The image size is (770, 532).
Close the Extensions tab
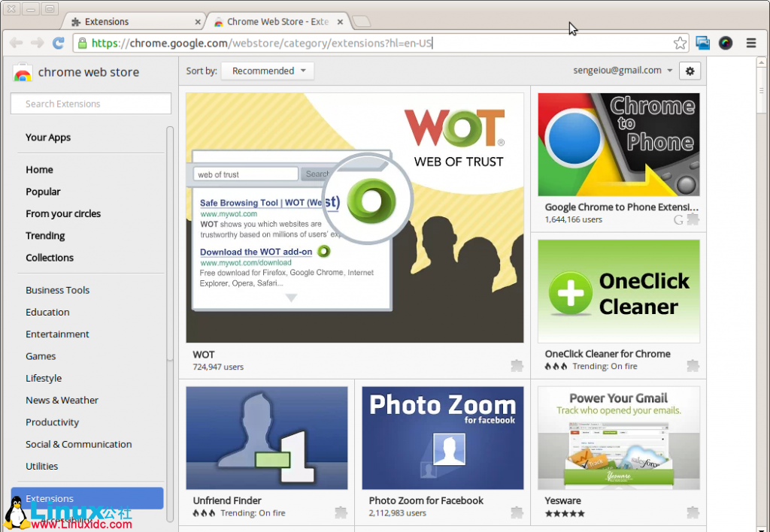coord(198,22)
